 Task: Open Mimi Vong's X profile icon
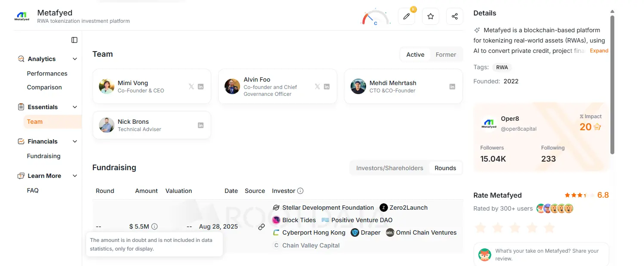[x=191, y=86]
